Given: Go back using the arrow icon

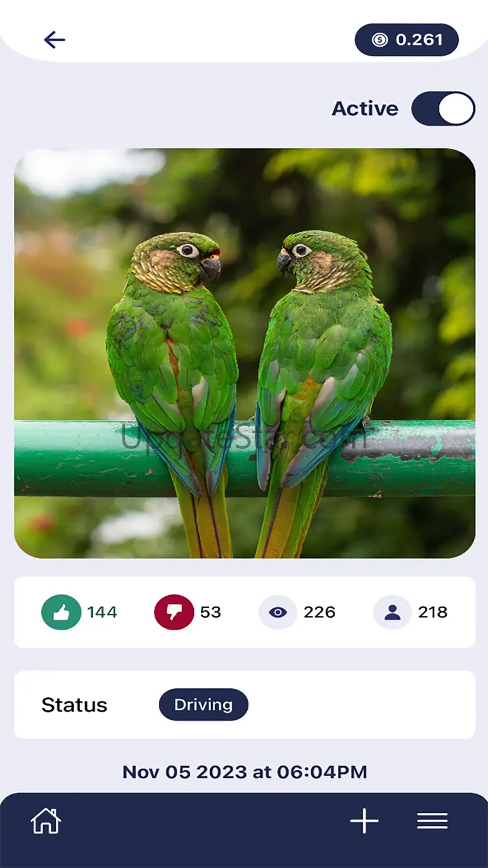Looking at the screenshot, I should pos(54,40).
